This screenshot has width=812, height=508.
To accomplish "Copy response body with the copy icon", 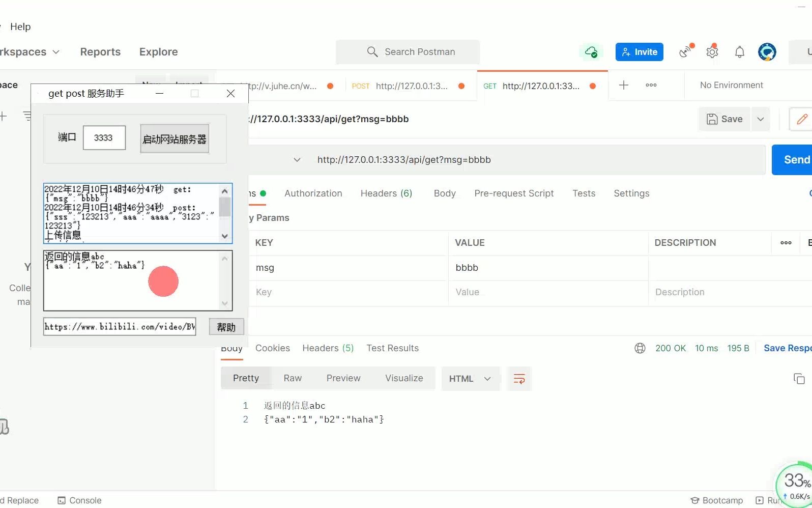I will [x=799, y=379].
